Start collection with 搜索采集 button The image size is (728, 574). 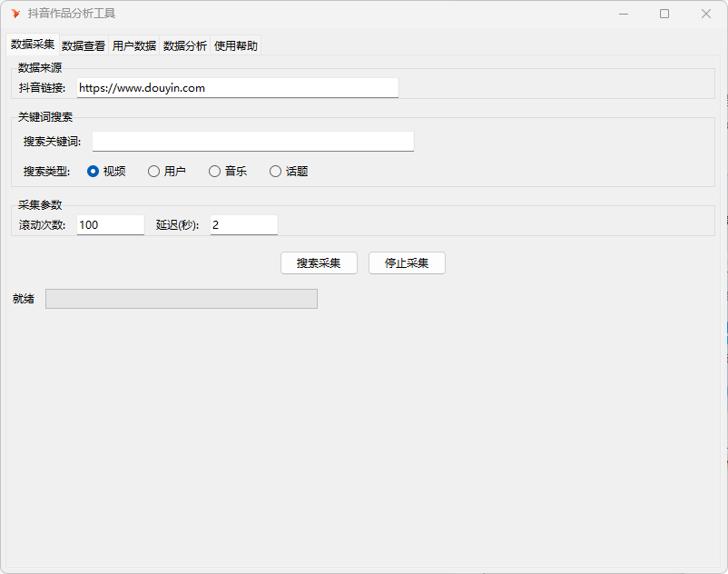[319, 262]
